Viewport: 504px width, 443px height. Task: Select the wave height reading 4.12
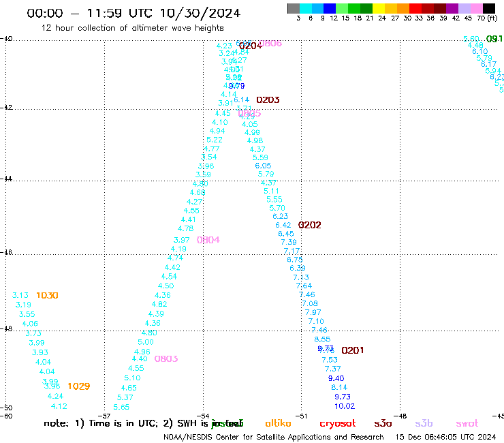(x=59, y=406)
